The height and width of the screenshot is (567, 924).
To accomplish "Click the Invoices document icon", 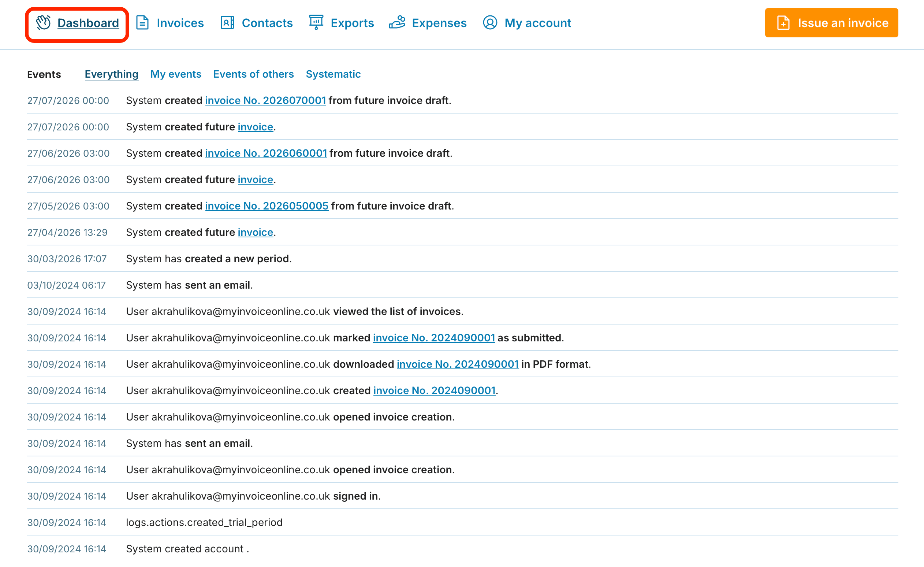I will pyautogui.click(x=142, y=23).
